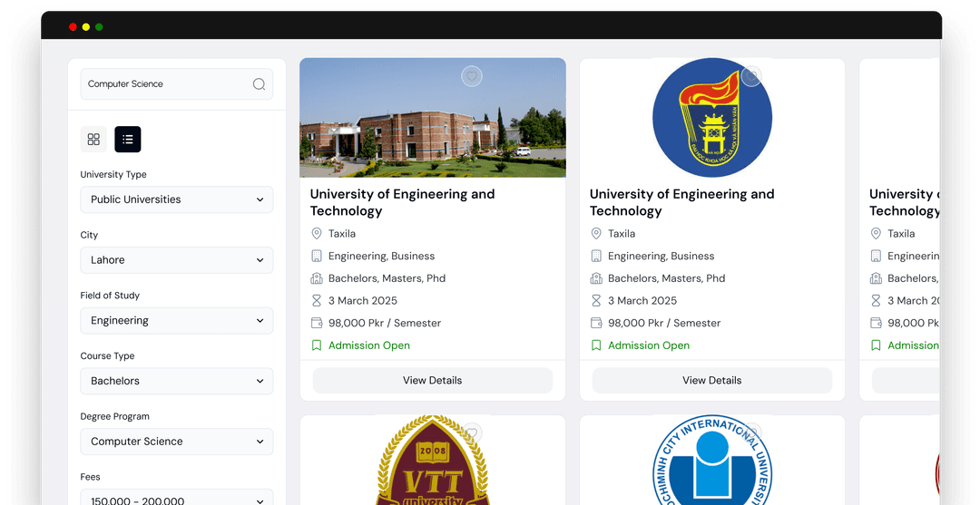
Task: Open the Degree Program dropdown
Action: click(x=176, y=442)
